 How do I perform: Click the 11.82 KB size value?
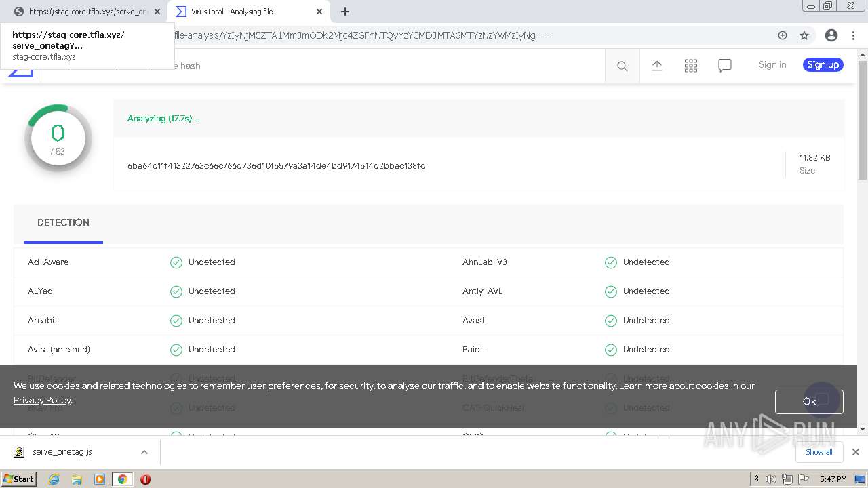coord(814,158)
